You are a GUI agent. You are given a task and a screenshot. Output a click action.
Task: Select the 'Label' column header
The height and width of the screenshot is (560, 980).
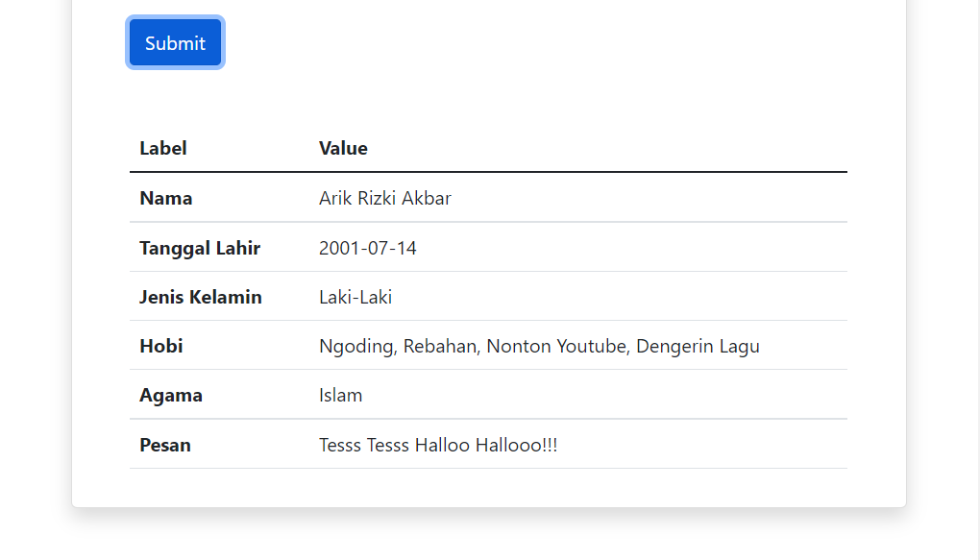tap(163, 148)
